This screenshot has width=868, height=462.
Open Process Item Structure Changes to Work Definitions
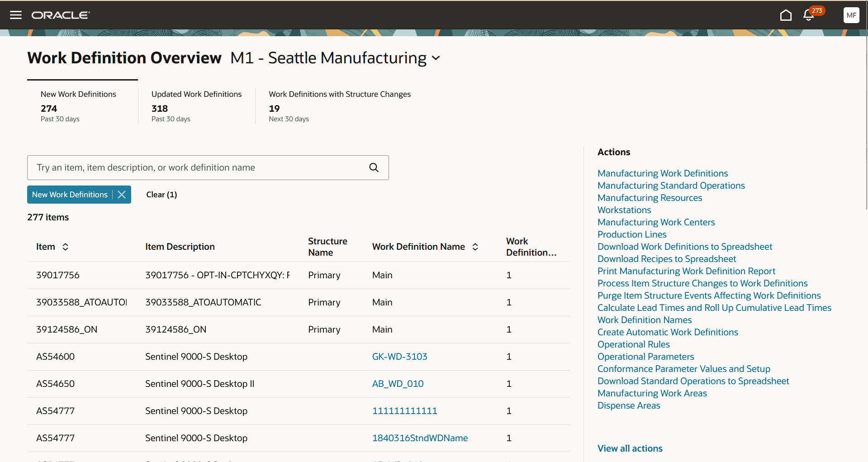(x=702, y=283)
